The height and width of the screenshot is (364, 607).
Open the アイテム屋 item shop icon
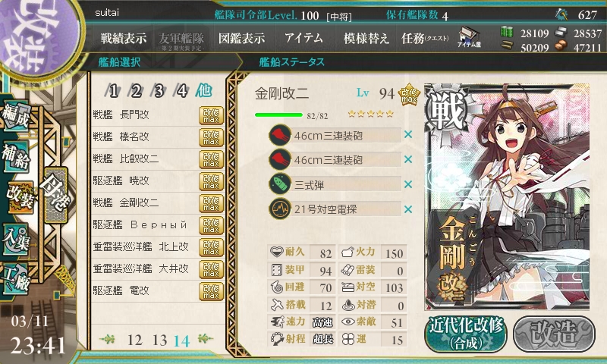coord(469,37)
